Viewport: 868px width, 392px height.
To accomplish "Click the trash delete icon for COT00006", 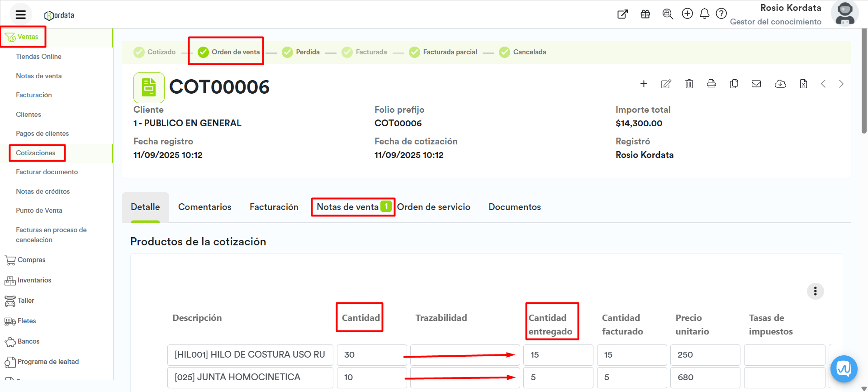I will click(689, 84).
